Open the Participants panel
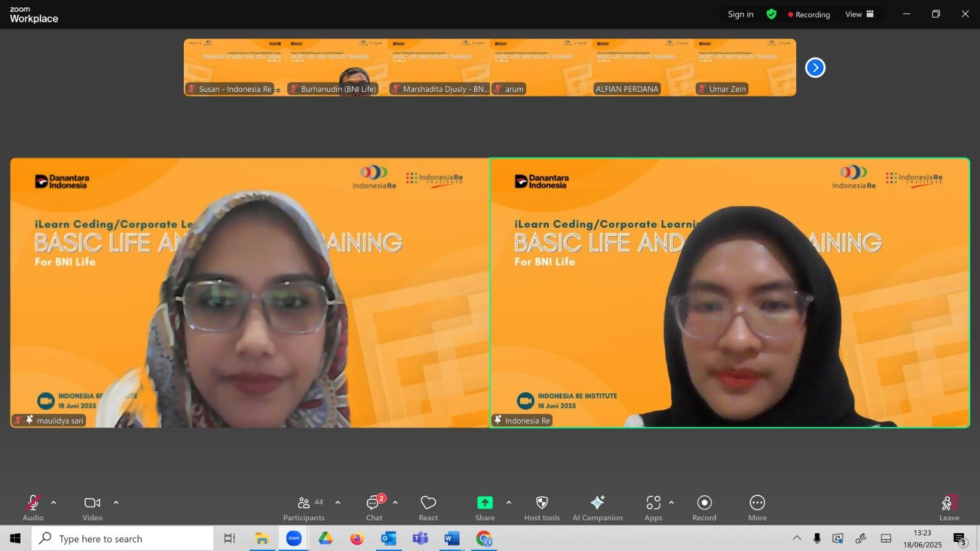The width and height of the screenshot is (980, 551). pos(304,508)
